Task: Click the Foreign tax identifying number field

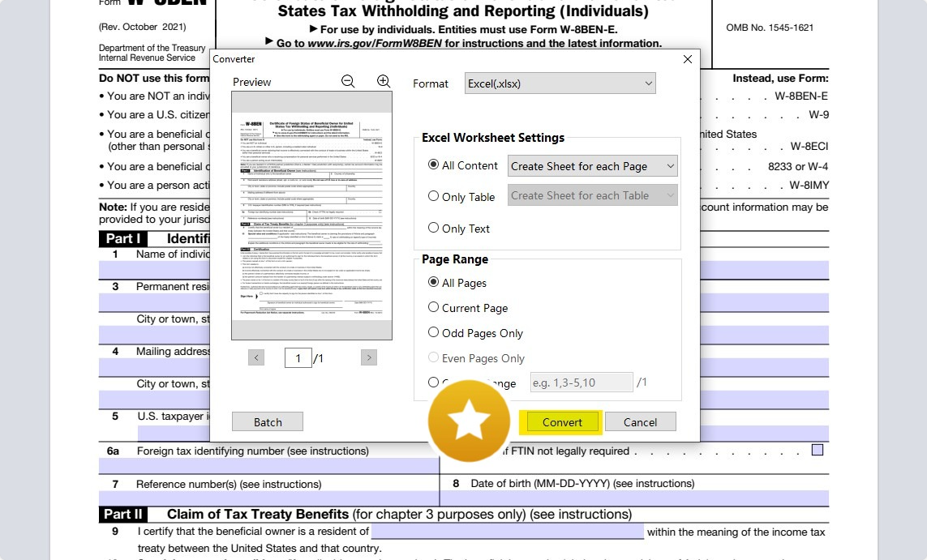Action: 269,465
